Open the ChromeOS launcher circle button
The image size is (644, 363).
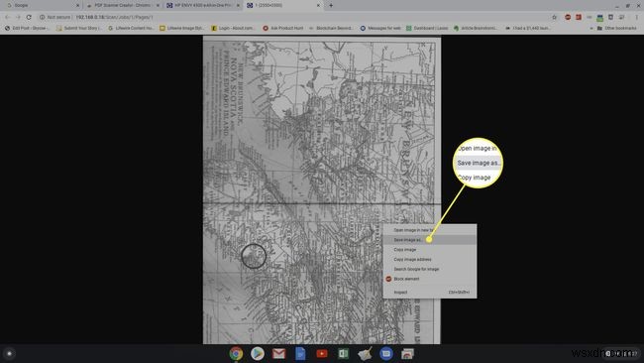(9, 353)
